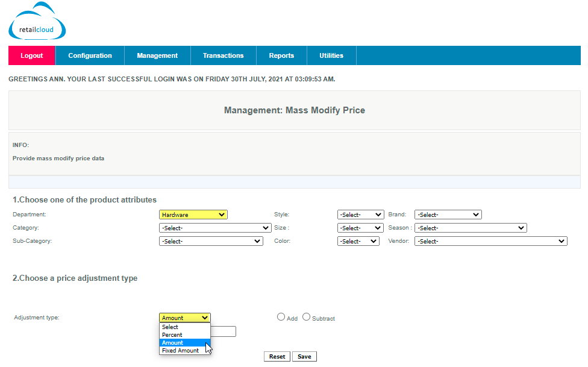
Task: Click the greeting last login message
Action: (172, 79)
